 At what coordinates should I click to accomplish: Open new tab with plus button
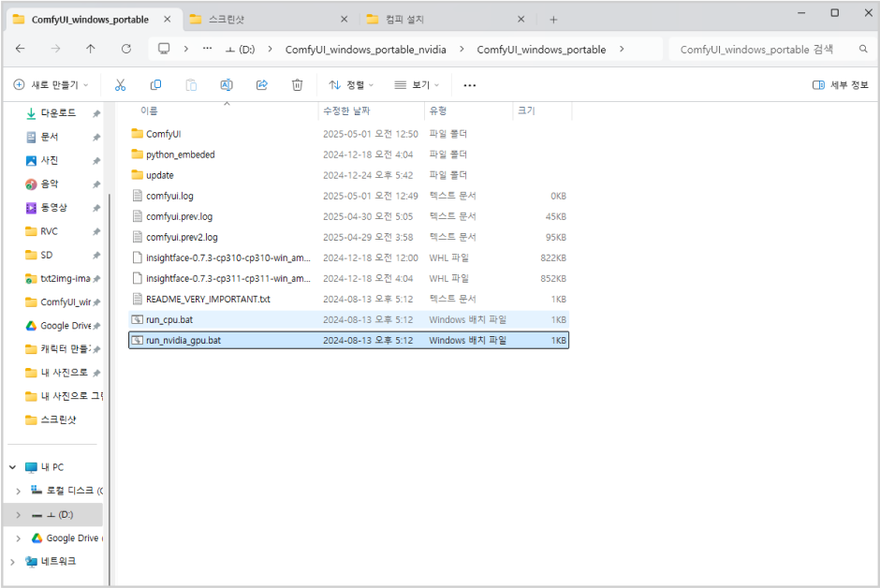coord(553,20)
